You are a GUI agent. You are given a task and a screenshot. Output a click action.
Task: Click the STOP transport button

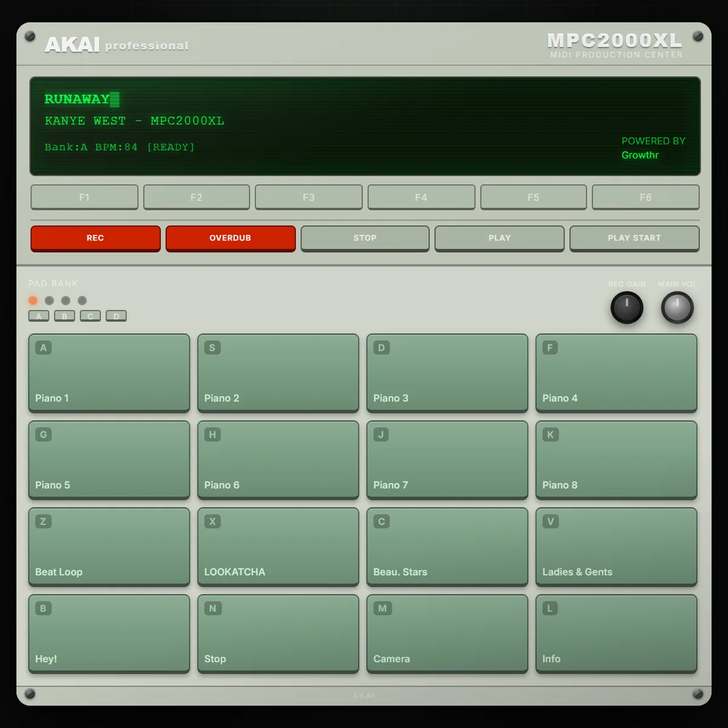coord(365,238)
